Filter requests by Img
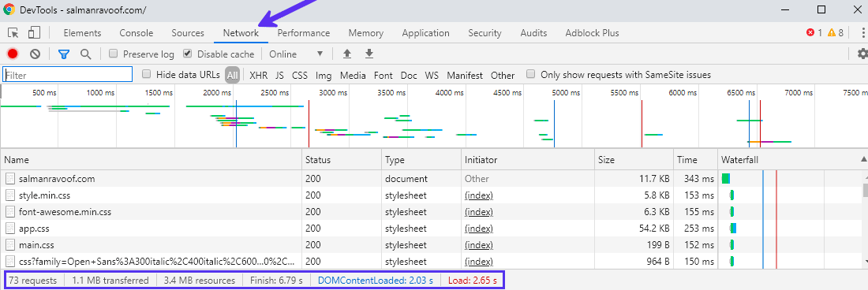Viewport: 868px width, 290px height. 324,75
